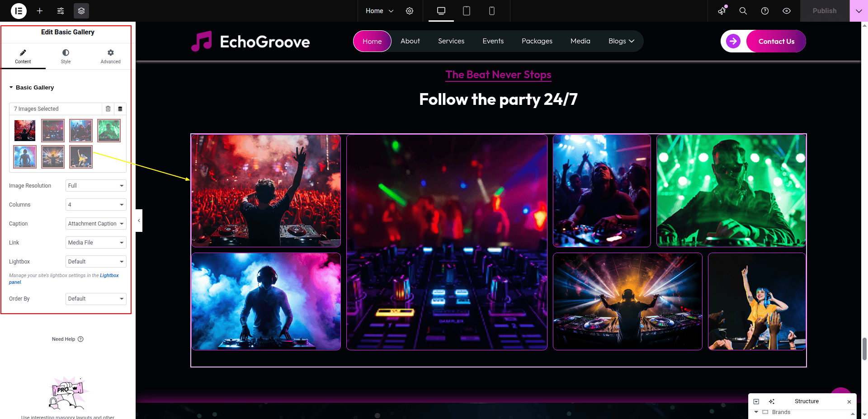Open the Finder search icon
Image resolution: width=868 pixels, height=419 pixels.
(743, 11)
